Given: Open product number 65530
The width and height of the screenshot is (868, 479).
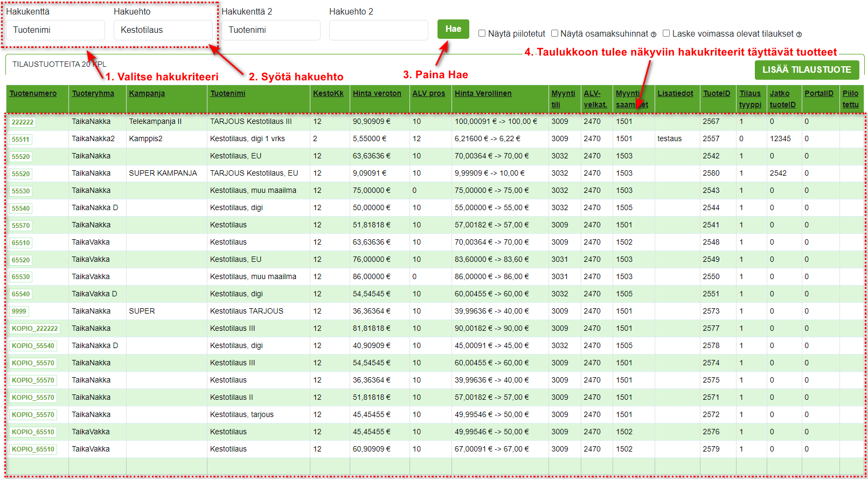Looking at the screenshot, I should (20, 277).
